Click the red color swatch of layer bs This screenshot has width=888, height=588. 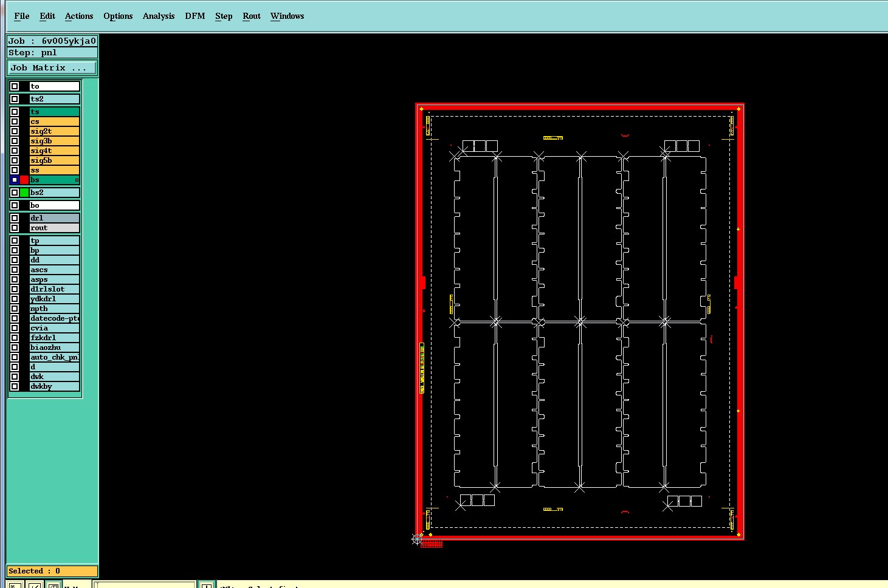click(x=24, y=180)
